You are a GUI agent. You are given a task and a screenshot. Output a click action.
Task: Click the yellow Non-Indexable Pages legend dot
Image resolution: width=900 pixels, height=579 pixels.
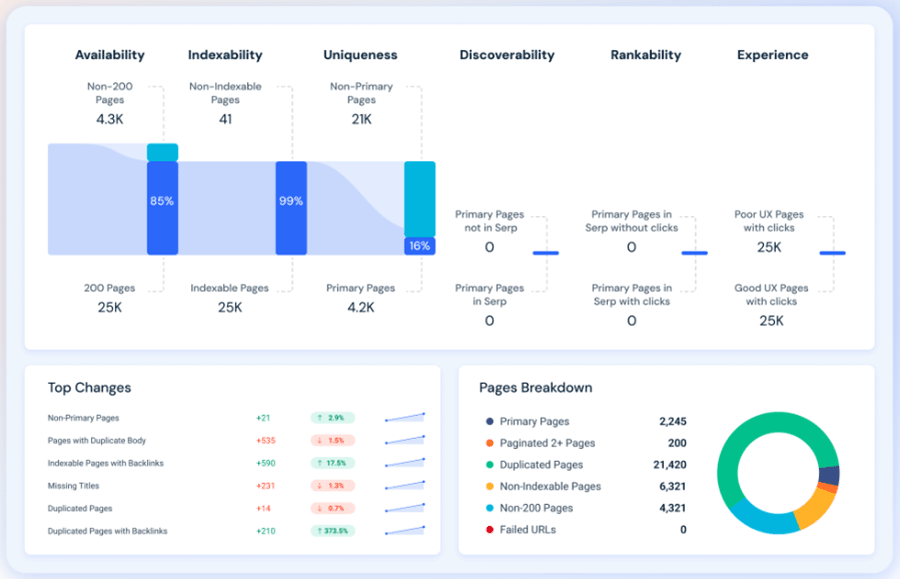[x=490, y=487]
